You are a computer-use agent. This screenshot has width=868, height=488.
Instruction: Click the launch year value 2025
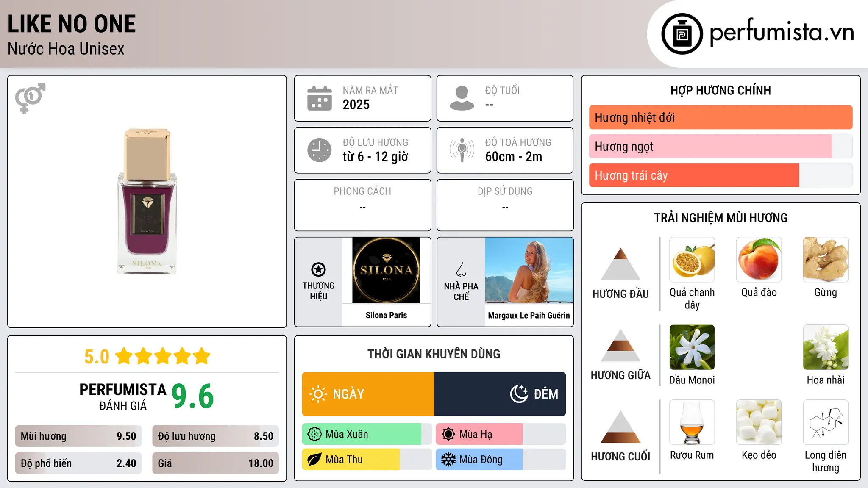click(356, 105)
